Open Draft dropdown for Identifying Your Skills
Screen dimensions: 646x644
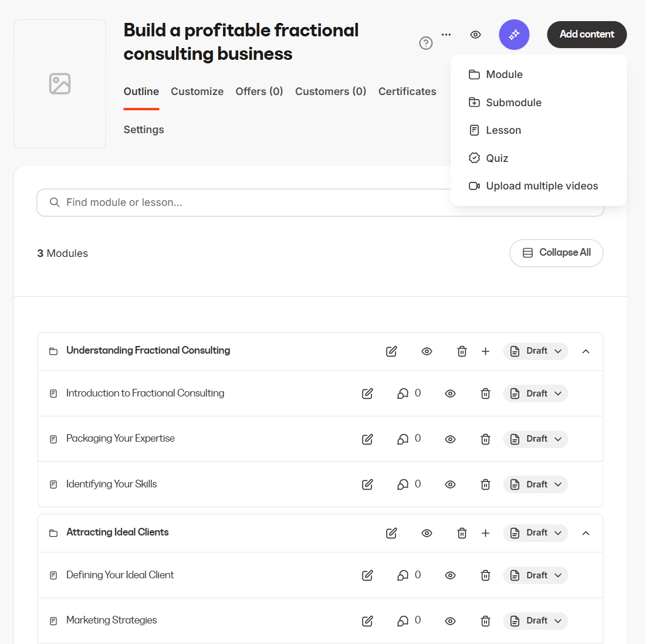[x=536, y=484]
